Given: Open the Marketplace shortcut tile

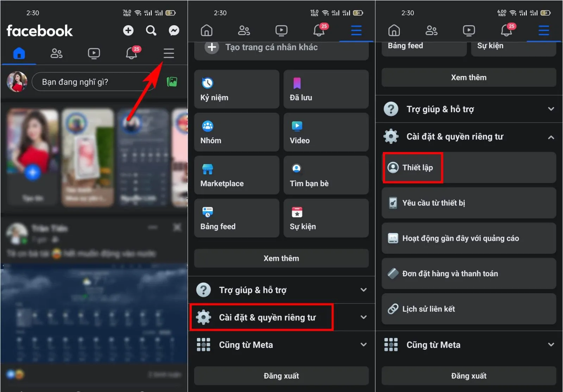Looking at the screenshot, I should pos(237,175).
